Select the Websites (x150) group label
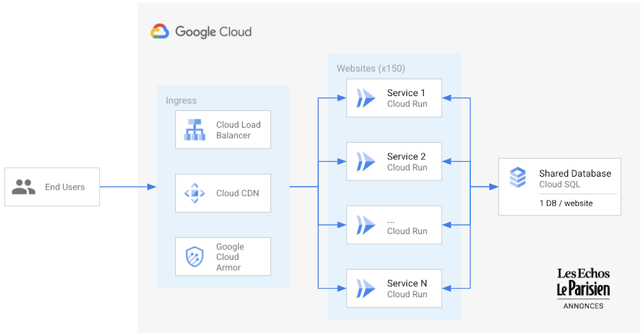The height and width of the screenshot is (336, 644). pyautogui.click(x=371, y=68)
